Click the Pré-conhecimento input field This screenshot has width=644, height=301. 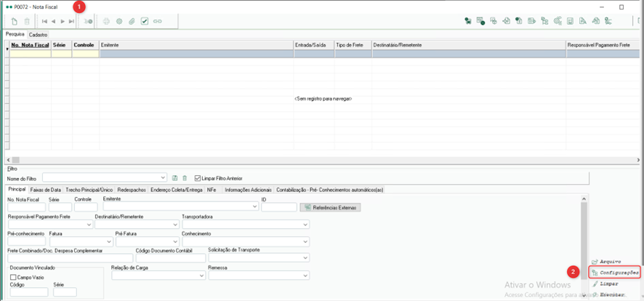(27, 241)
